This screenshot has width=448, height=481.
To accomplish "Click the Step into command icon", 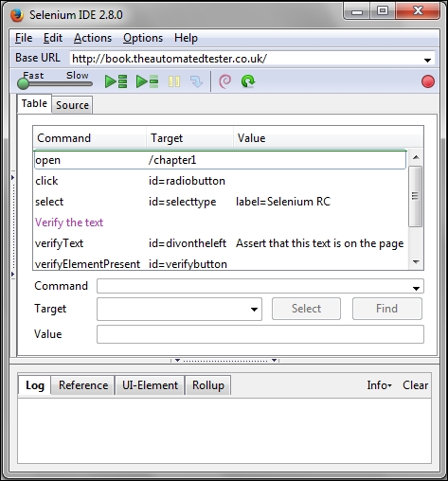I will 196,81.
